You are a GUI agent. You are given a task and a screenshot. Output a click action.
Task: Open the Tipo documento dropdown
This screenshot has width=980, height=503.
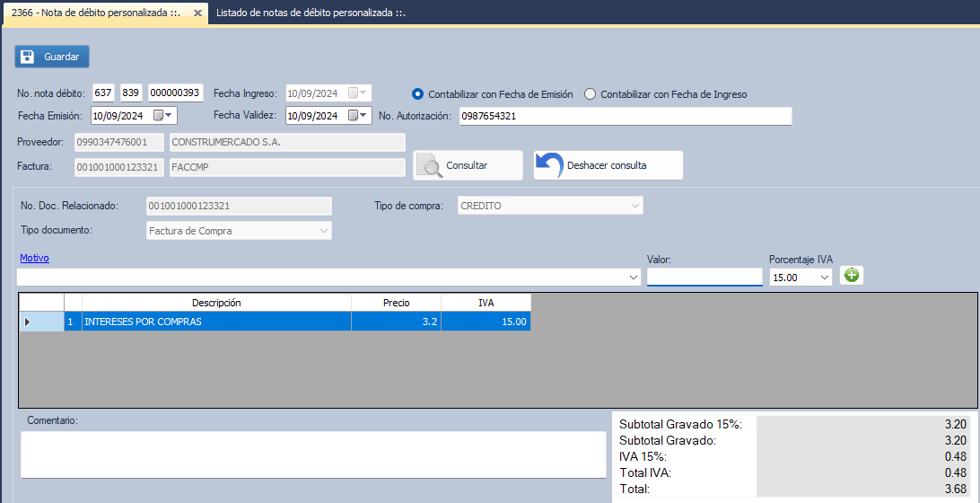(324, 231)
